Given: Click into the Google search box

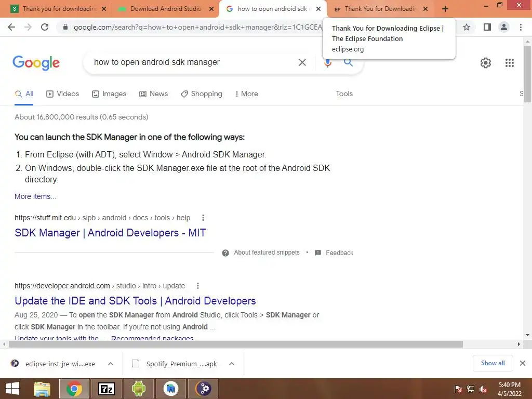Looking at the screenshot, I should point(193,62).
